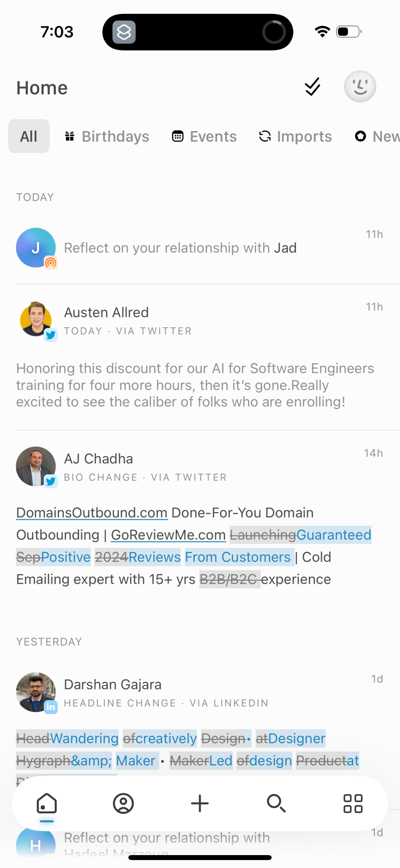This screenshot has height=868, width=400.
Task: Tap AJ Chadha's profile photo
Action: click(x=36, y=466)
